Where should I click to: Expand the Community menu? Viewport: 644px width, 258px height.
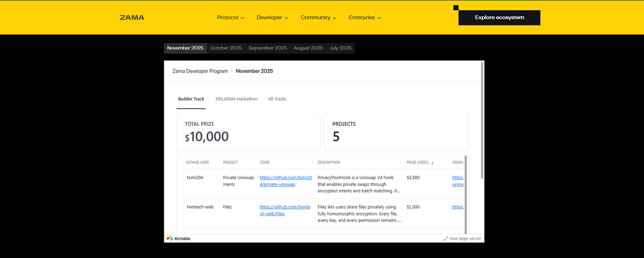318,18
